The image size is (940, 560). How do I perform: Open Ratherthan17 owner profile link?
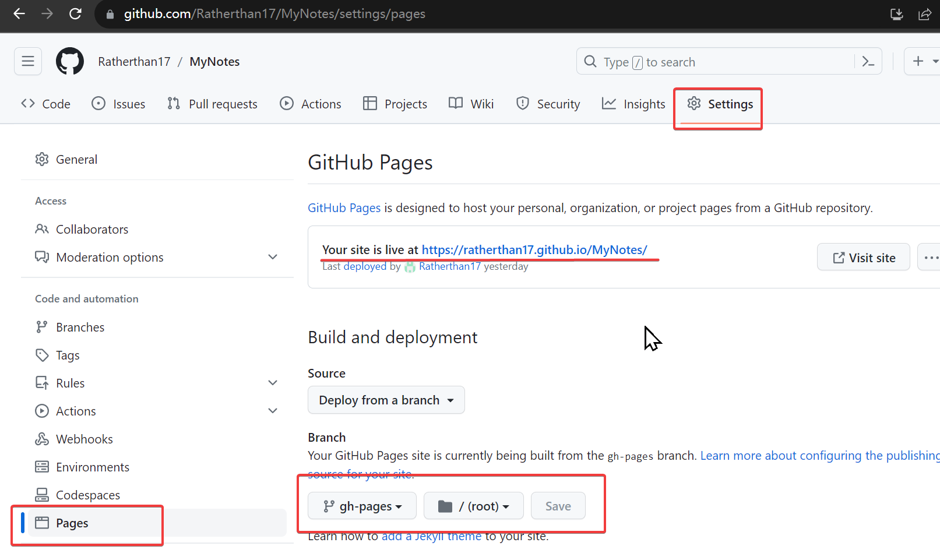[x=134, y=62]
